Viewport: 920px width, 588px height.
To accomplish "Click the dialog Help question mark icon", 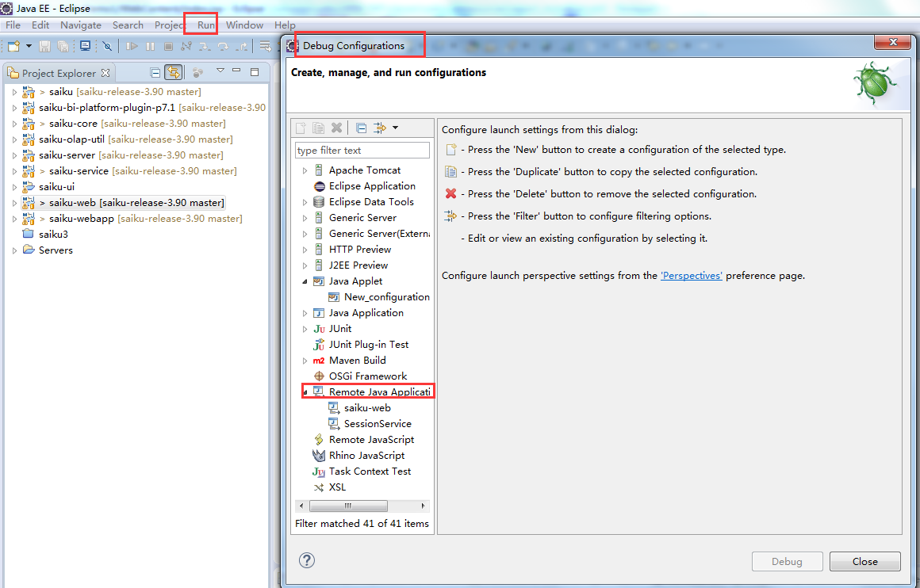I will (307, 560).
